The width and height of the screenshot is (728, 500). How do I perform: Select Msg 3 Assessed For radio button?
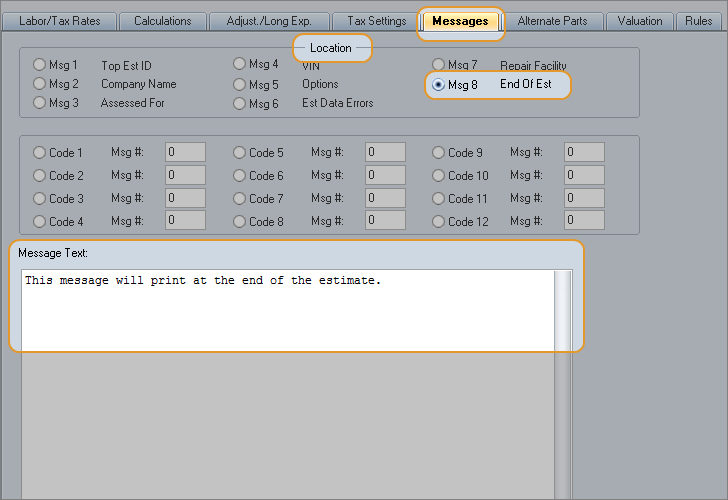click(x=40, y=102)
